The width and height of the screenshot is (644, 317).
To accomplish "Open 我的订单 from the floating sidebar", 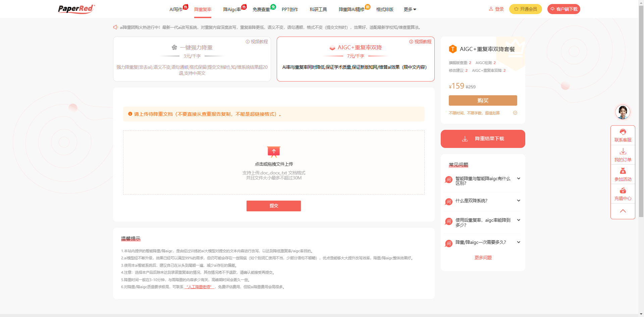I will coord(623,155).
